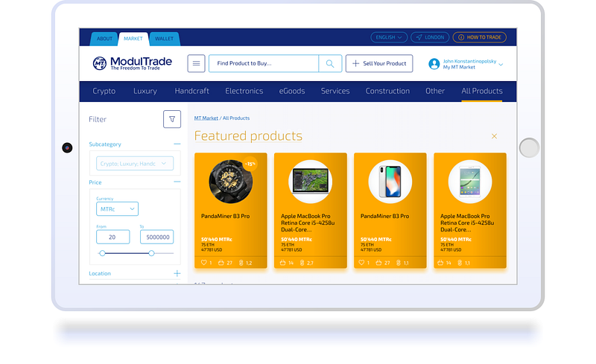
Task: Click the filter funnel icon
Action: (172, 119)
